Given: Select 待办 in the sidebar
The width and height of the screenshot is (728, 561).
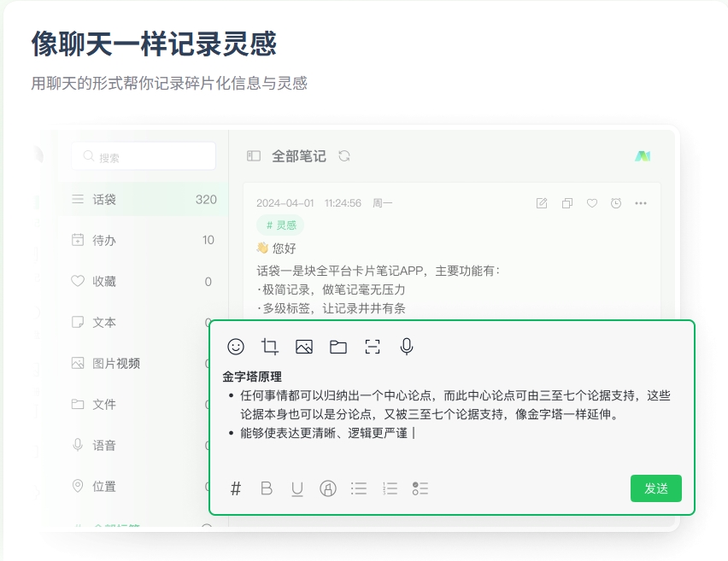Looking at the screenshot, I should (104, 241).
